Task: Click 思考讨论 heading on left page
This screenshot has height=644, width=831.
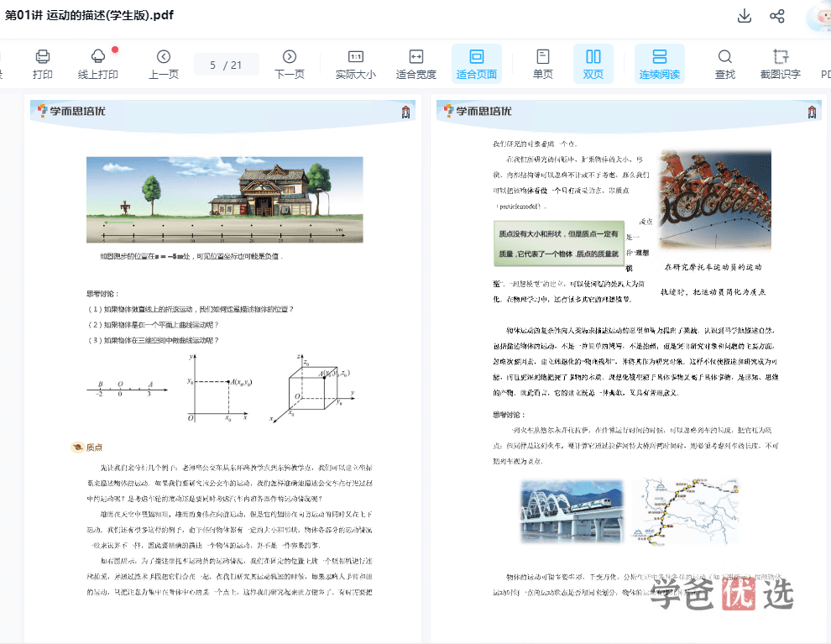Action: click(x=102, y=294)
